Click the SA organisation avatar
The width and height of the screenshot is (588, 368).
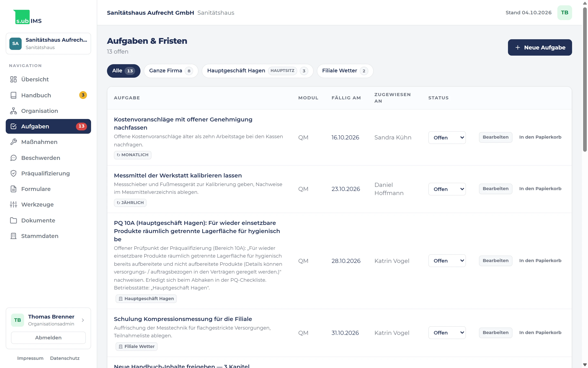(x=15, y=44)
